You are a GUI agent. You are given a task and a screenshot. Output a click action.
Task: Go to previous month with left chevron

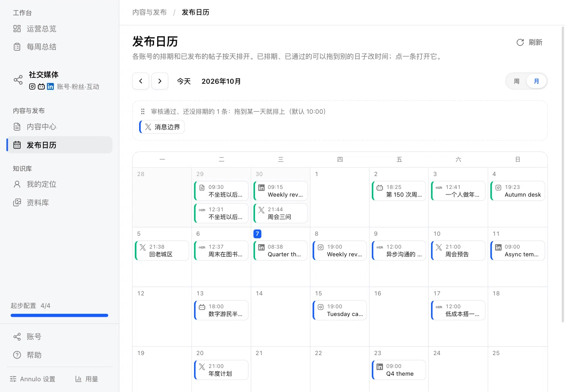pos(141,81)
